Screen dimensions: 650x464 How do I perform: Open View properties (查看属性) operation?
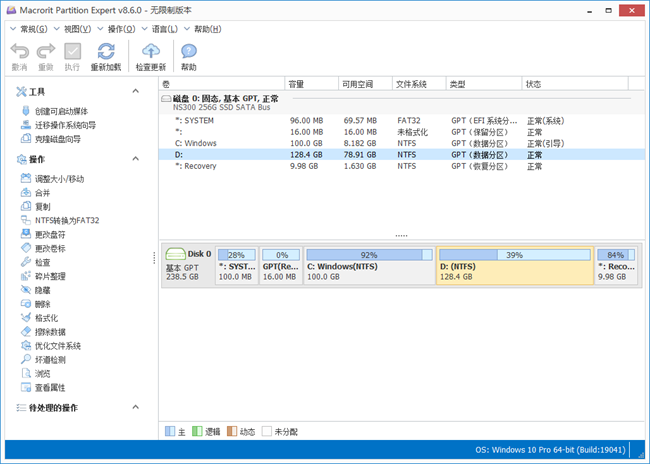click(x=44, y=388)
